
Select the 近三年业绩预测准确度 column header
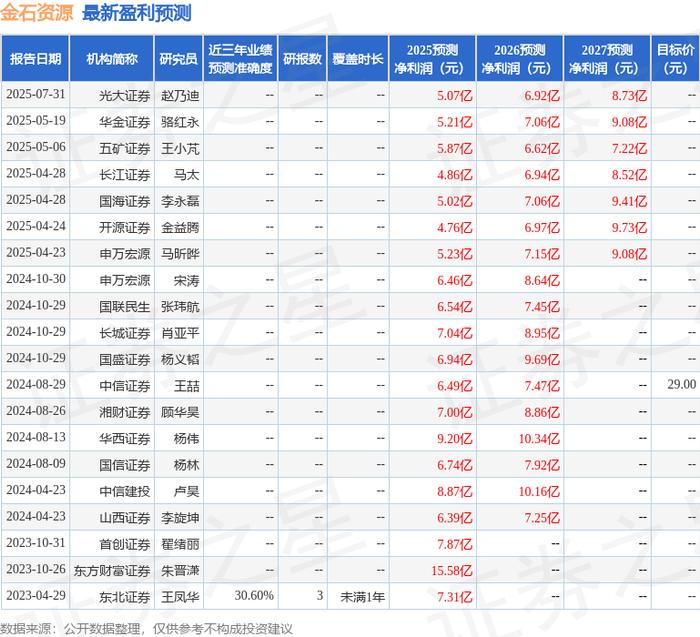(x=240, y=58)
